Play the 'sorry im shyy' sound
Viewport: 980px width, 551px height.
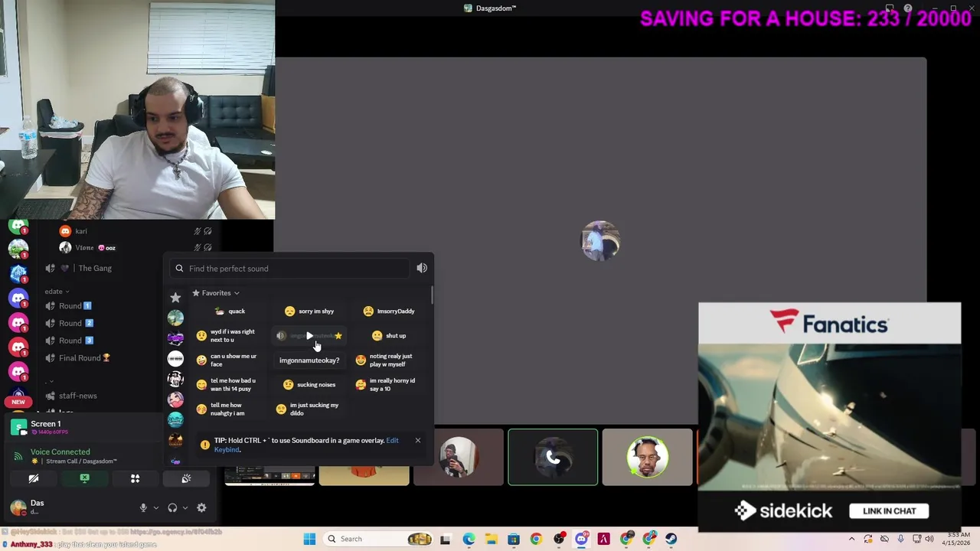[309, 311]
